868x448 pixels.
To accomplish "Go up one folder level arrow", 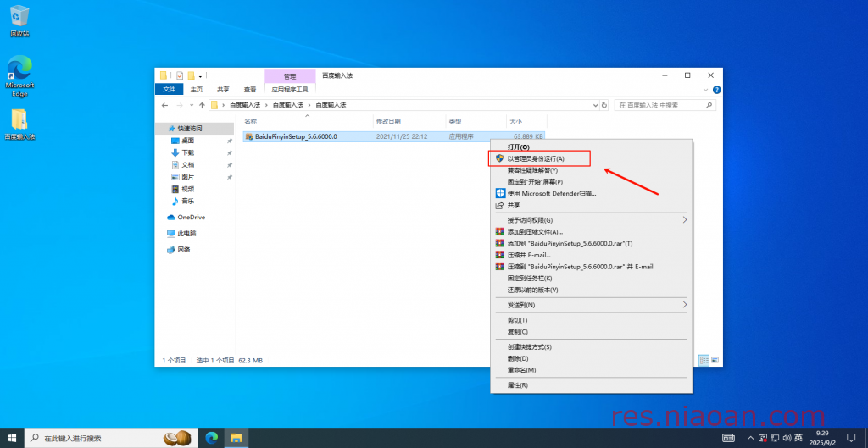I will [202, 105].
